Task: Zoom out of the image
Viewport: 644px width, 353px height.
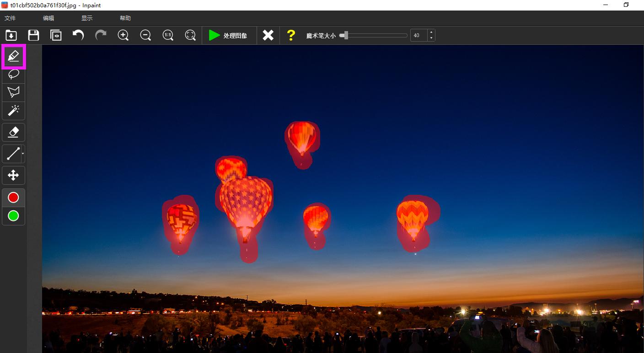Action: (x=145, y=35)
